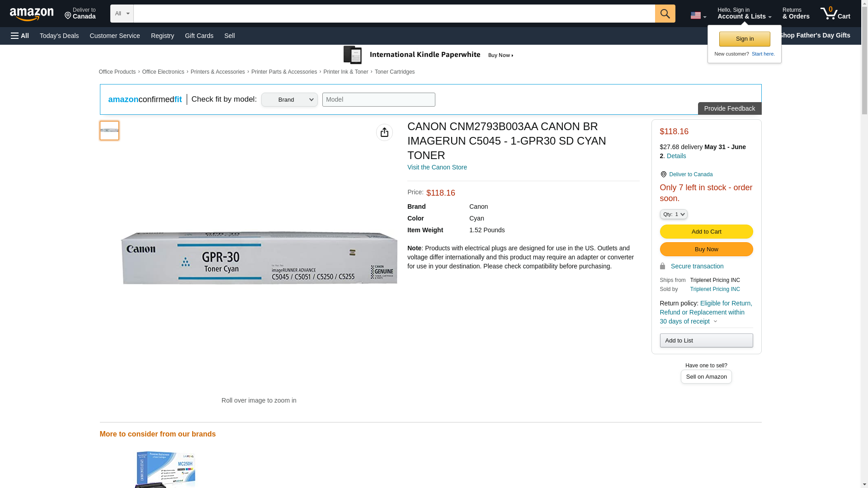This screenshot has width=868, height=488.
Task: Click the Sign in button
Action: click(x=744, y=39)
